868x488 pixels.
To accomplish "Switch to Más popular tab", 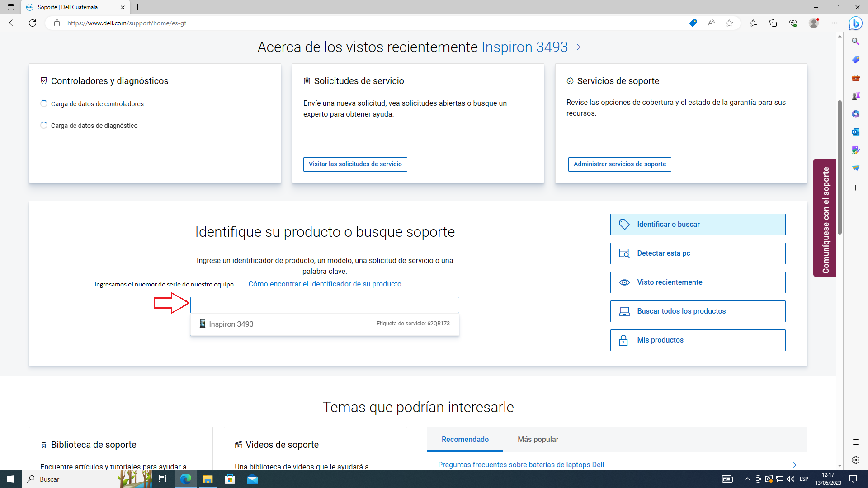I will coord(538,440).
